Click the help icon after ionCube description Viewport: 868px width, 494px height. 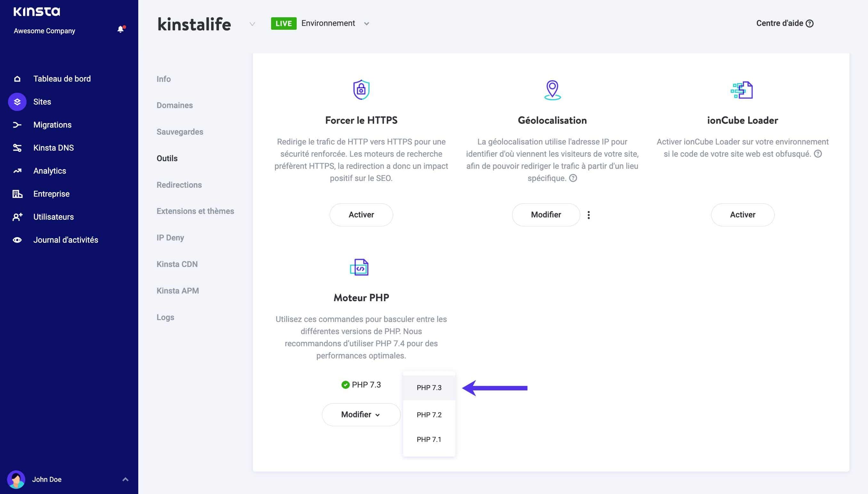(x=818, y=154)
